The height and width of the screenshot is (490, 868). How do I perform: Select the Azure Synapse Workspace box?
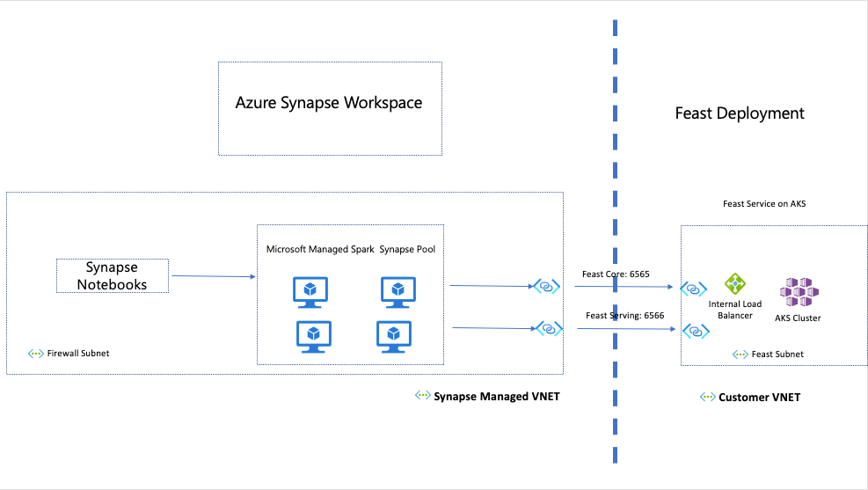[x=330, y=108]
